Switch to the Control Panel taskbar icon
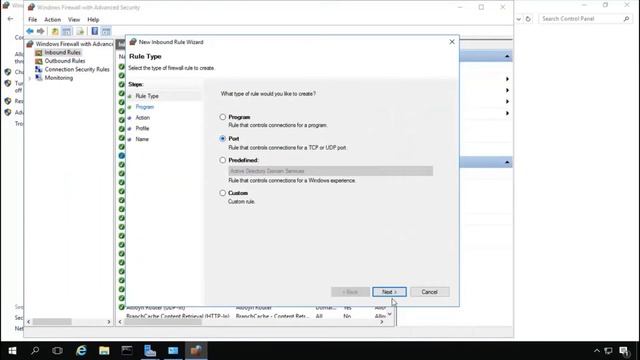 173,351
